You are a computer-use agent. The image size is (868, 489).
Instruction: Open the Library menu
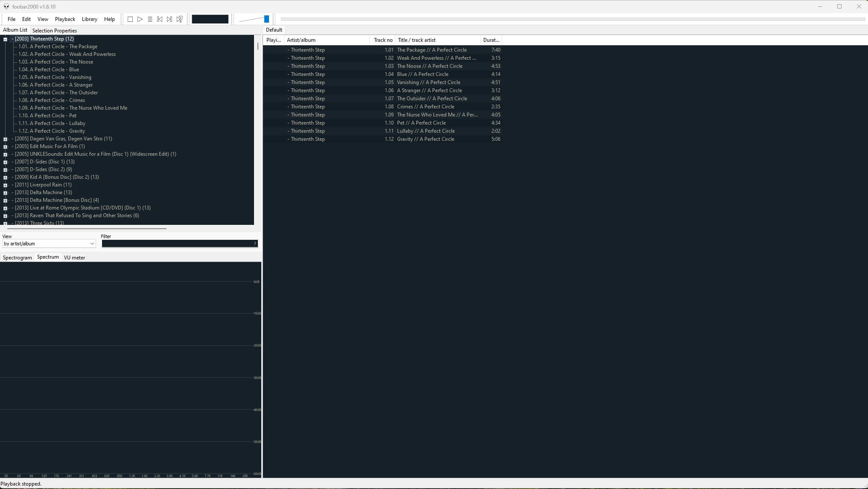coord(90,19)
